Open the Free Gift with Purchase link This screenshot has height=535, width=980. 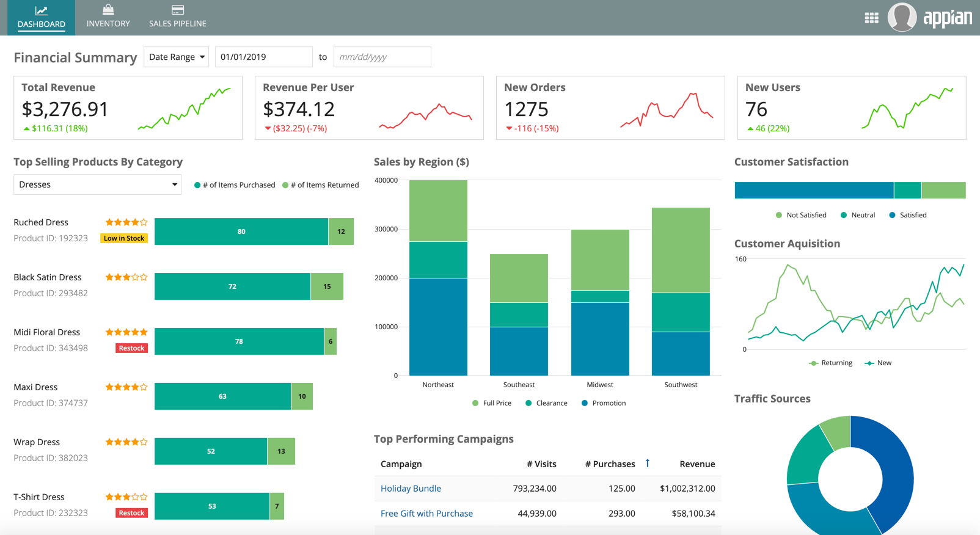[x=426, y=514]
